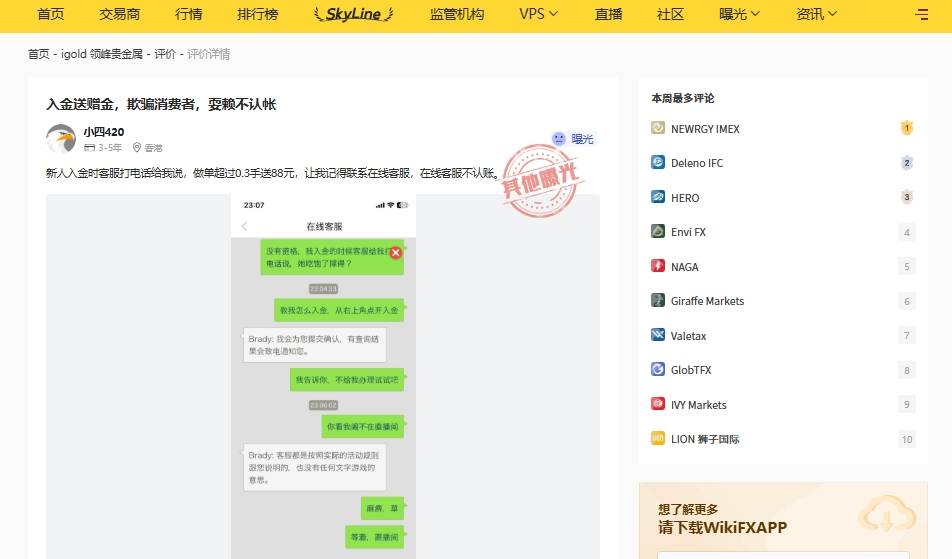This screenshot has width=952, height=559.
Task: Open 社区 in the top navigation
Action: [670, 14]
